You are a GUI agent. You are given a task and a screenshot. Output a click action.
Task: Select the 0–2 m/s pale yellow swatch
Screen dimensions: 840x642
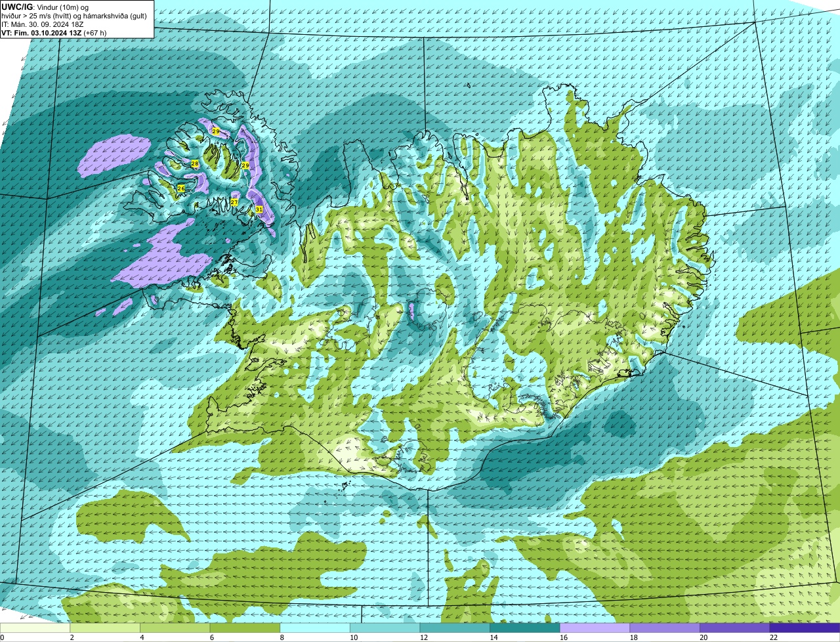[35, 628]
